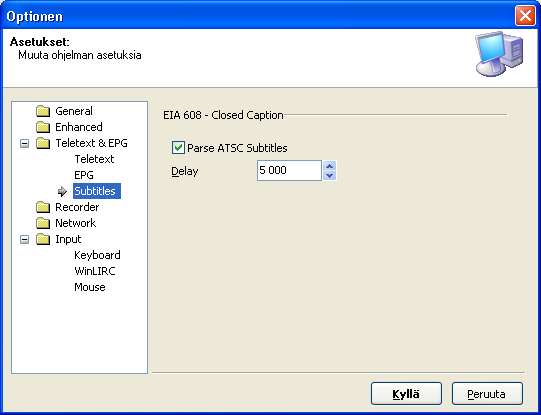The width and height of the screenshot is (541, 415).
Task: Select the Keyboard item under Input
Action: pyautogui.click(x=97, y=255)
